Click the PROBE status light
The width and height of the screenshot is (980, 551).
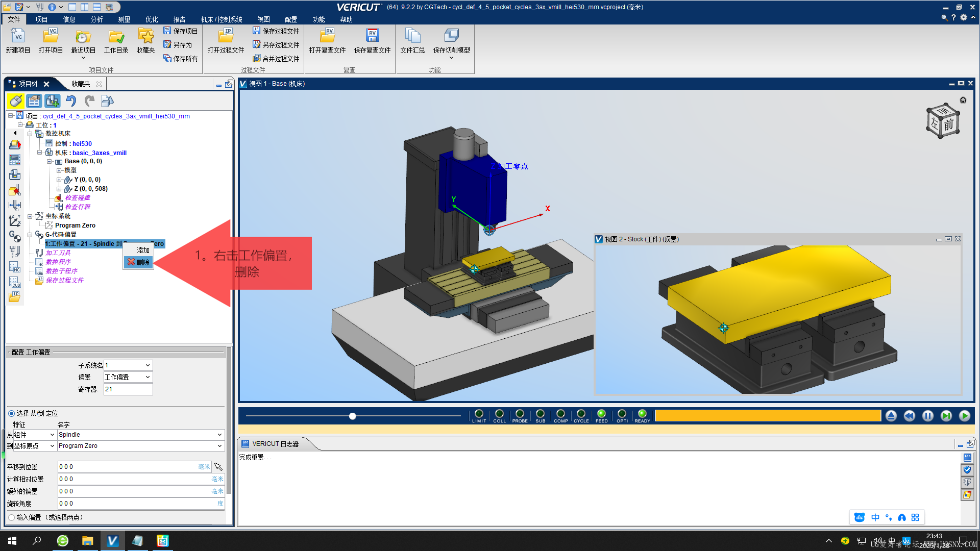pos(520,414)
